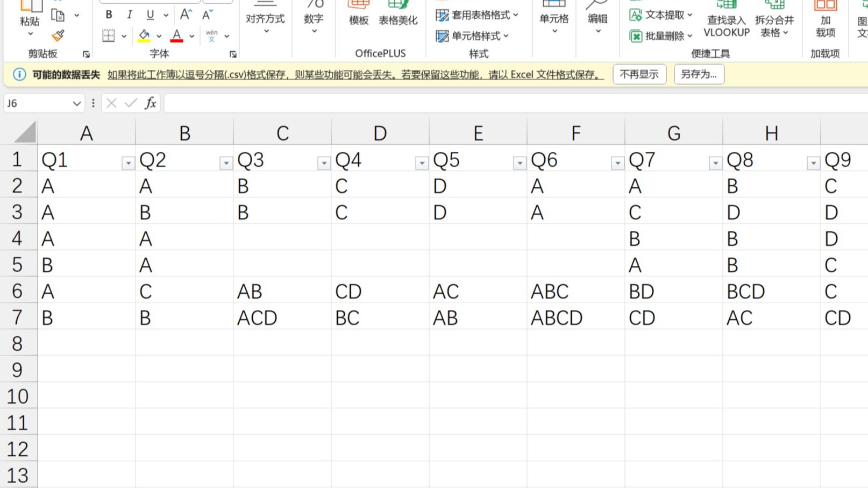Click the red font color icon

tap(176, 36)
